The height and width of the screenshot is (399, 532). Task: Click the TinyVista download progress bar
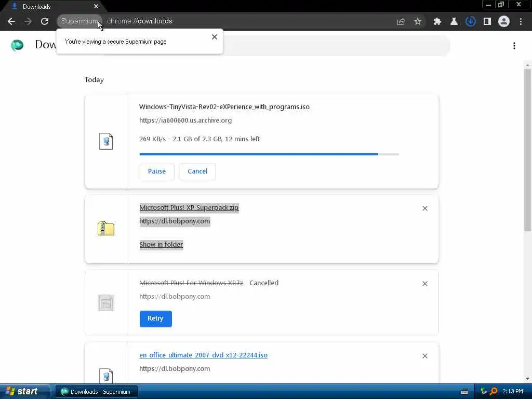(x=269, y=154)
